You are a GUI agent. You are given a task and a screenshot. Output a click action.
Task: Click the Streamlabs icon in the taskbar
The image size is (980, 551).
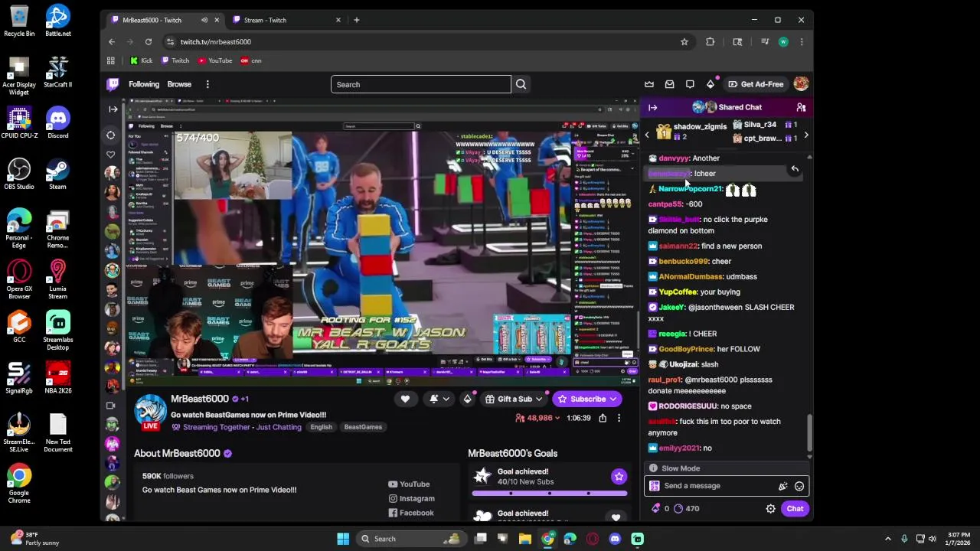click(637, 539)
